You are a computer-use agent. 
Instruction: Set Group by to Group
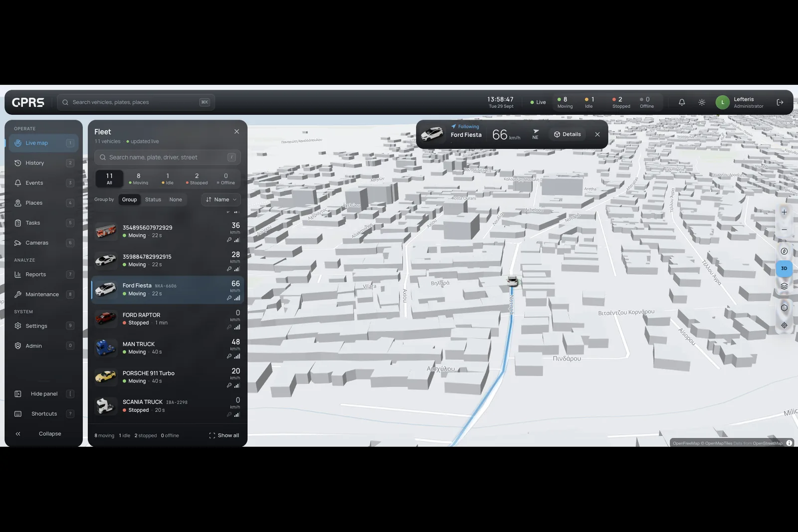coord(129,199)
